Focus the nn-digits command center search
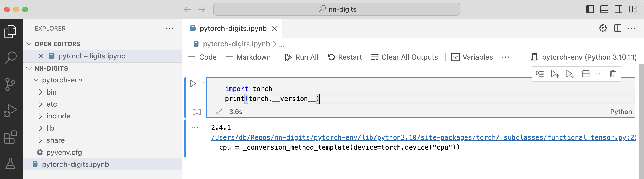The height and width of the screenshot is (179, 644). point(336,9)
